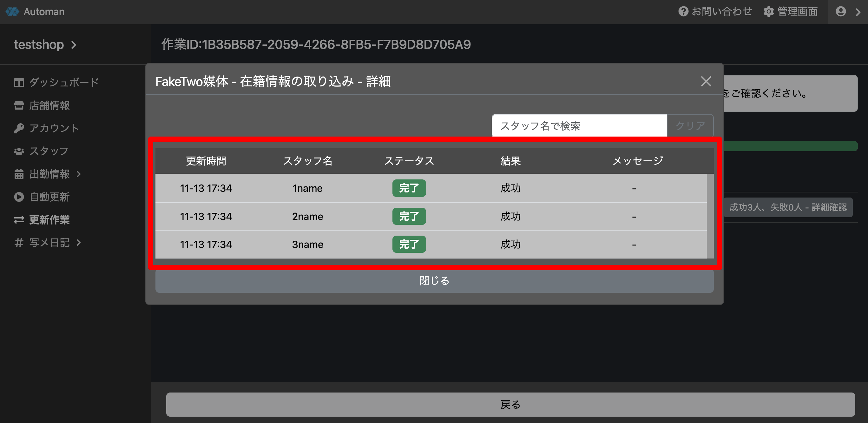Expand the 出勤情報 submenu chevron

pos(79,174)
